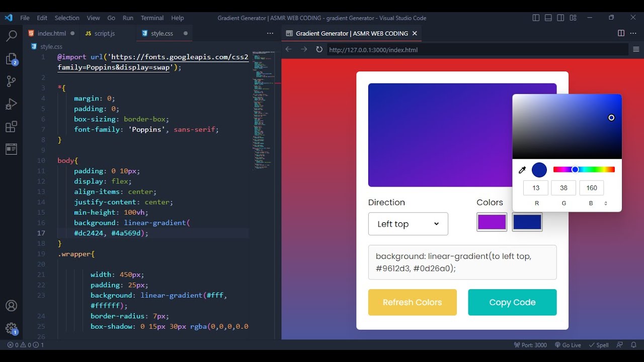Go back in the embedded browser
This screenshot has height=362, width=644.
click(x=288, y=49)
